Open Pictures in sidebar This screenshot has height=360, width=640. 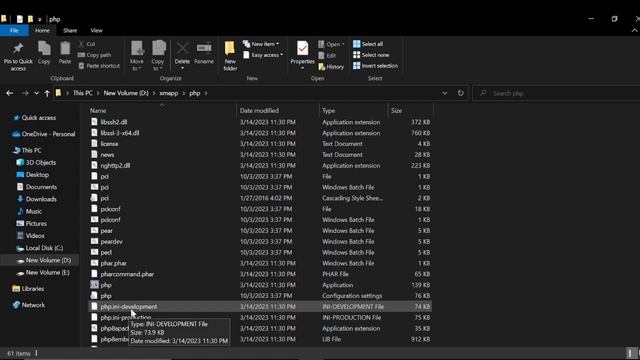pyautogui.click(x=31, y=224)
